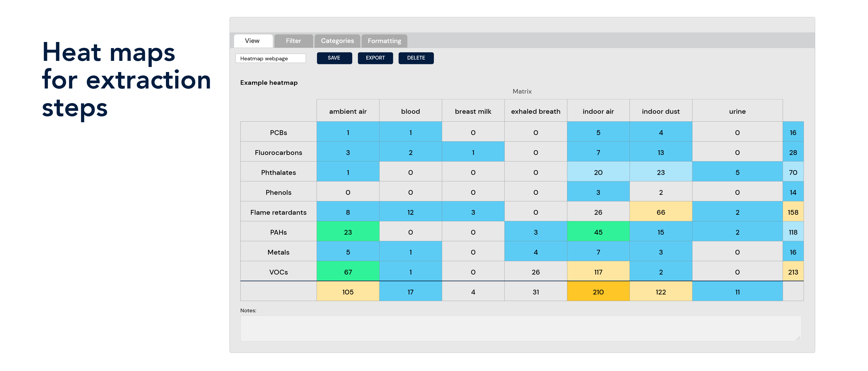
Task: Click the SAVE button
Action: [x=334, y=58]
